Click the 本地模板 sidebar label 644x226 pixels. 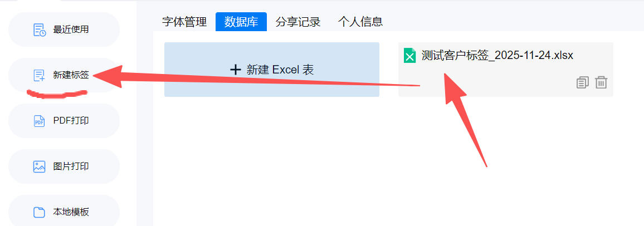[x=71, y=212]
